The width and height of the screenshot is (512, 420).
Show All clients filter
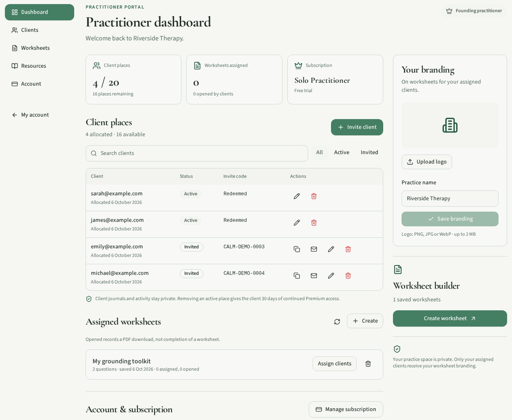pyautogui.click(x=320, y=153)
